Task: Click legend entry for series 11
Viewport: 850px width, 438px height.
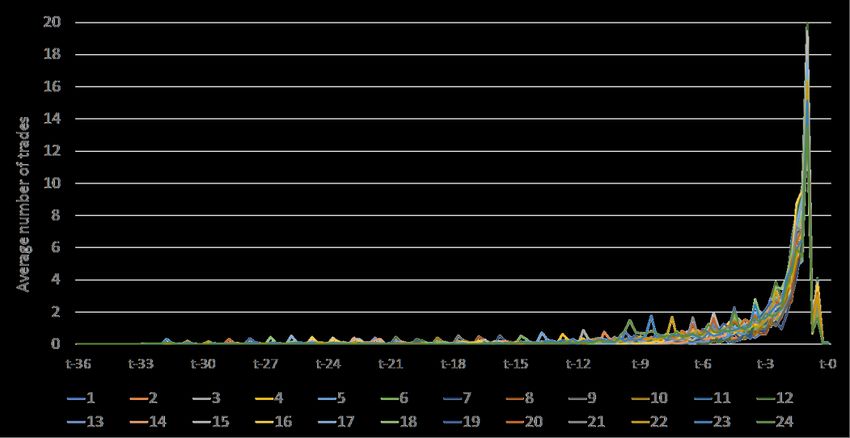Action: coord(713,398)
